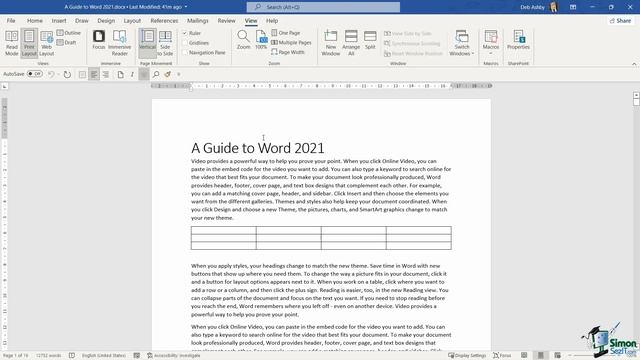Viewport: 640px width, 360px height.
Task: Click the Share button
Action: [x=620, y=20]
